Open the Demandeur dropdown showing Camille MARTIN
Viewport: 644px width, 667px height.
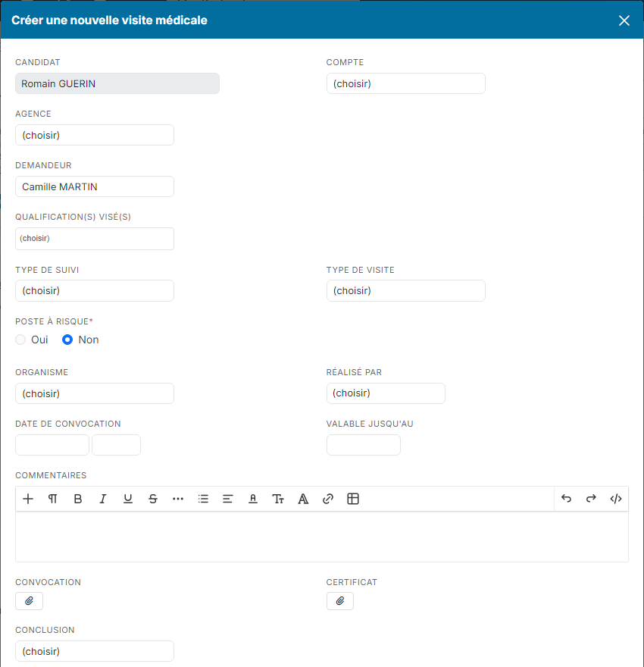coord(95,186)
